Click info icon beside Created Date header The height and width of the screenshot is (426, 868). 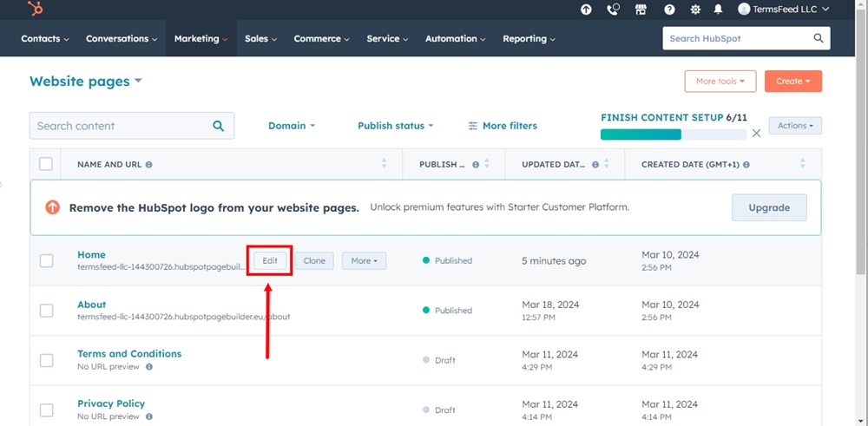(x=746, y=165)
